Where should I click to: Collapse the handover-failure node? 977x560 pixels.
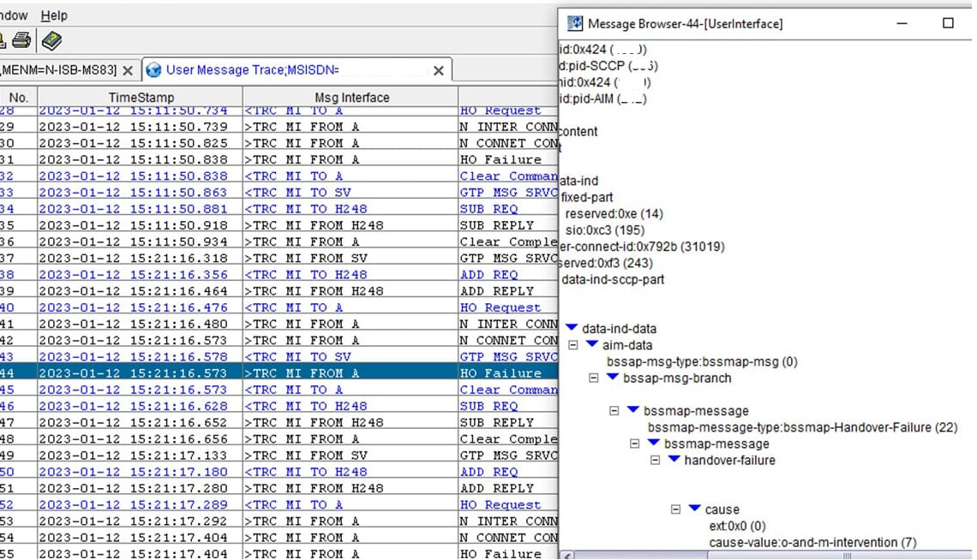click(x=656, y=460)
